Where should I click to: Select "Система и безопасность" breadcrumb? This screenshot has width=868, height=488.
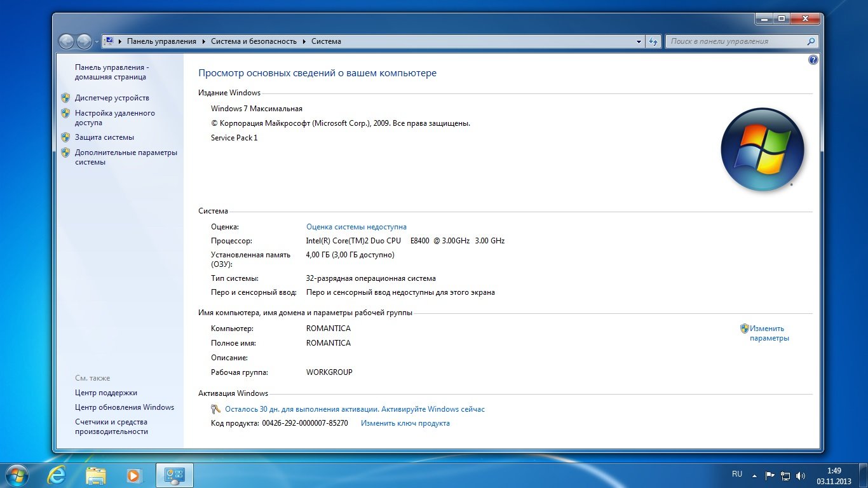tap(254, 41)
